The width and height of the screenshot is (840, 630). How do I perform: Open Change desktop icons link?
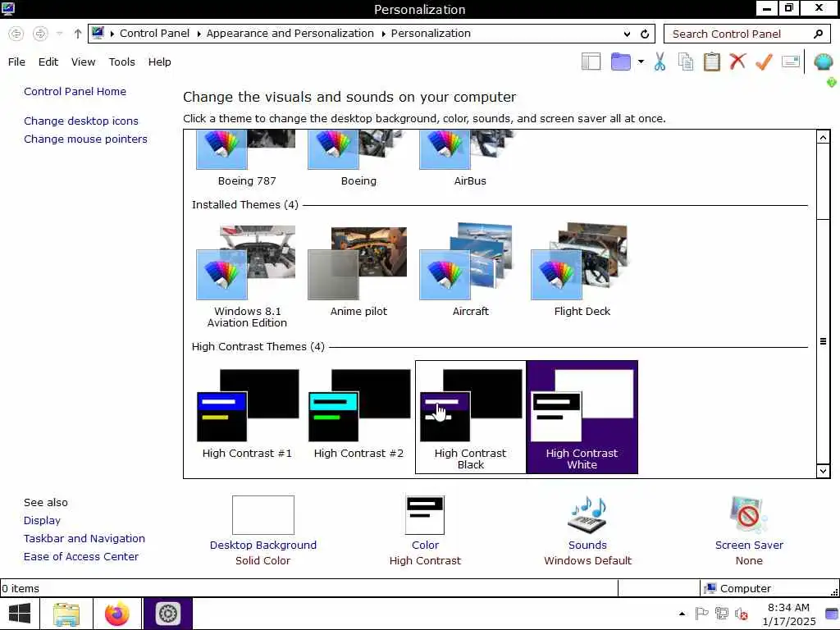[x=81, y=121]
